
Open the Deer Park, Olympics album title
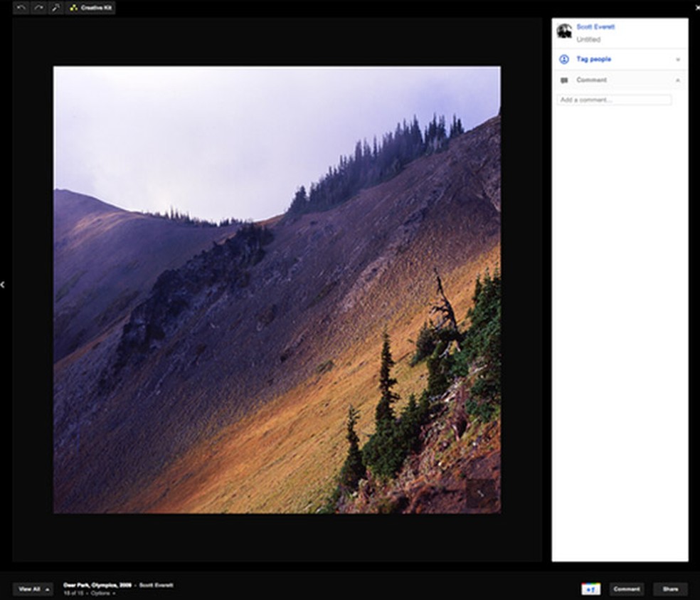pyautogui.click(x=97, y=585)
